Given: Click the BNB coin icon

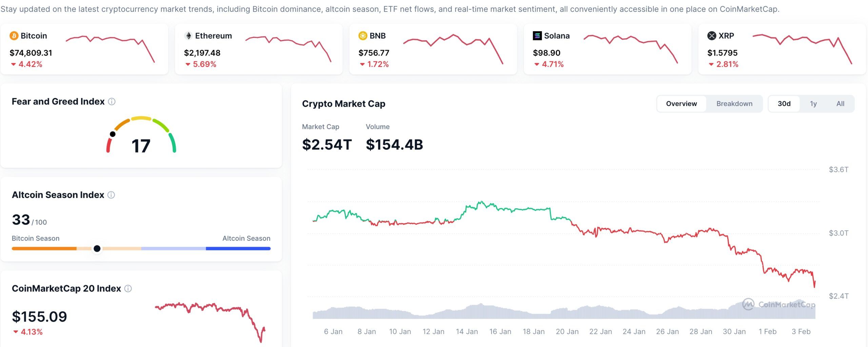Looking at the screenshot, I should point(362,36).
